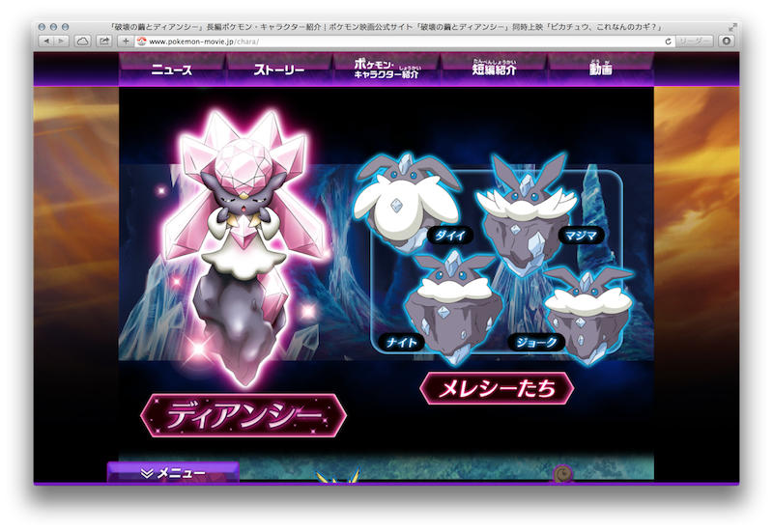Expand the メニュー dropdown at the bottom

(x=173, y=473)
